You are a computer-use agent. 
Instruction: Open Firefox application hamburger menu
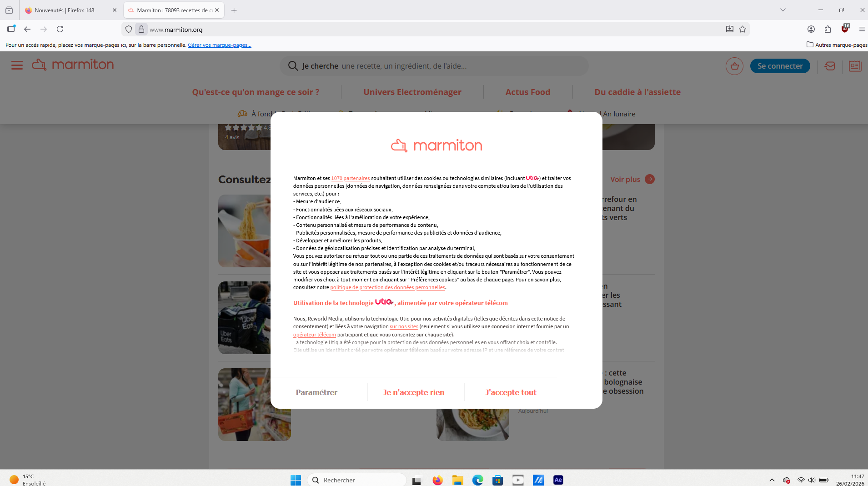[862, 29]
